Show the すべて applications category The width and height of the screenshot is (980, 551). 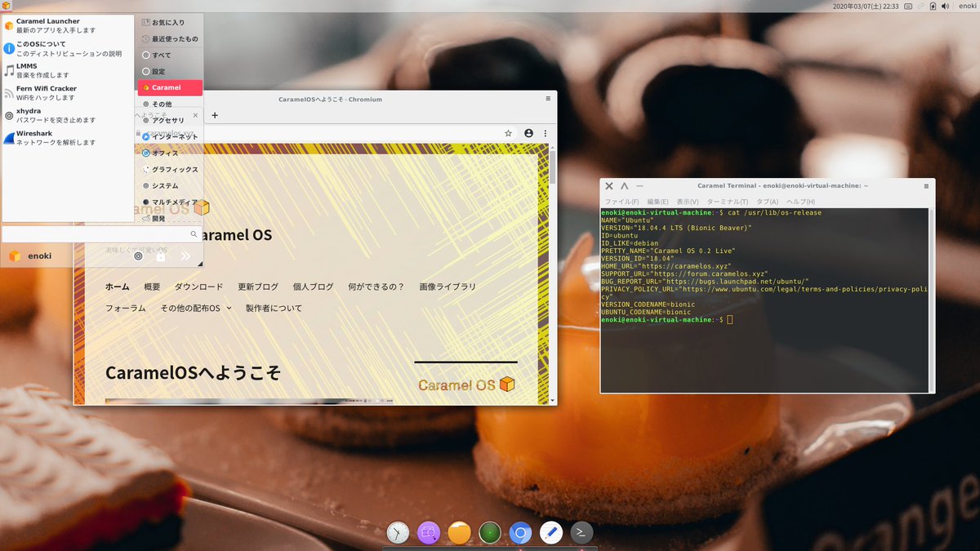(x=170, y=55)
